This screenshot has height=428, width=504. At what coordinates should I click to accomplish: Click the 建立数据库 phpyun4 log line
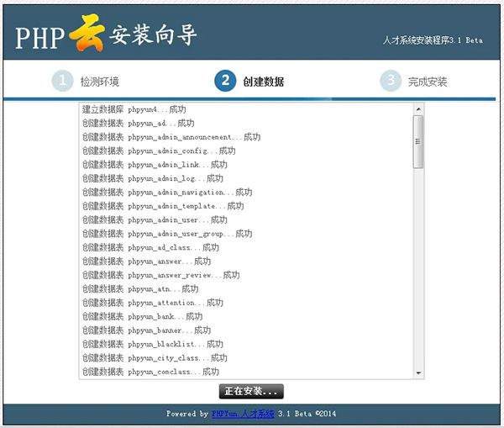coord(134,109)
